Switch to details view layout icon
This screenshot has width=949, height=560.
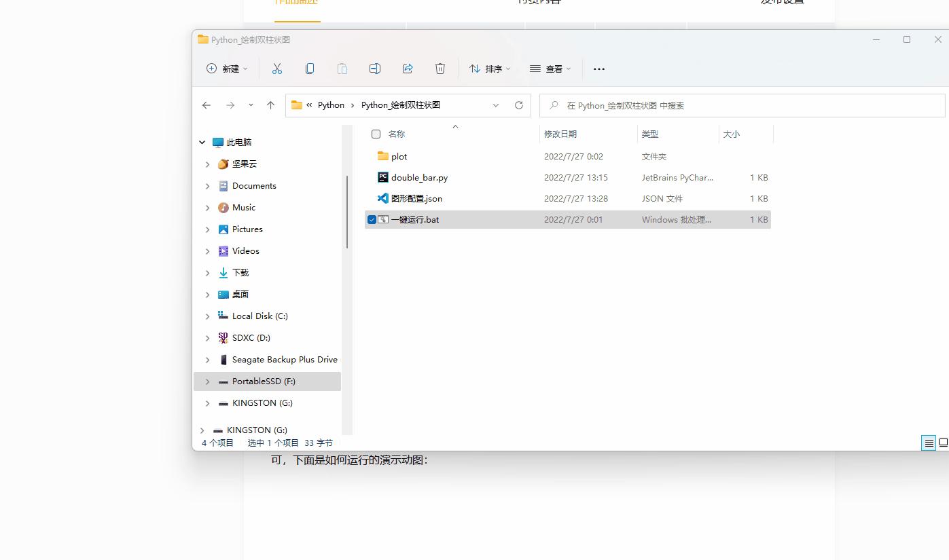coord(929,443)
